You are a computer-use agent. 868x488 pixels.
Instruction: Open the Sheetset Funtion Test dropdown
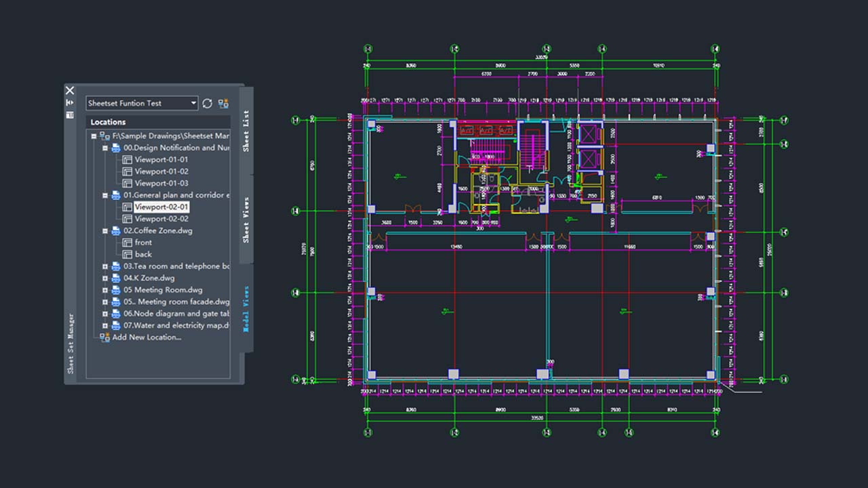[x=193, y=103]
